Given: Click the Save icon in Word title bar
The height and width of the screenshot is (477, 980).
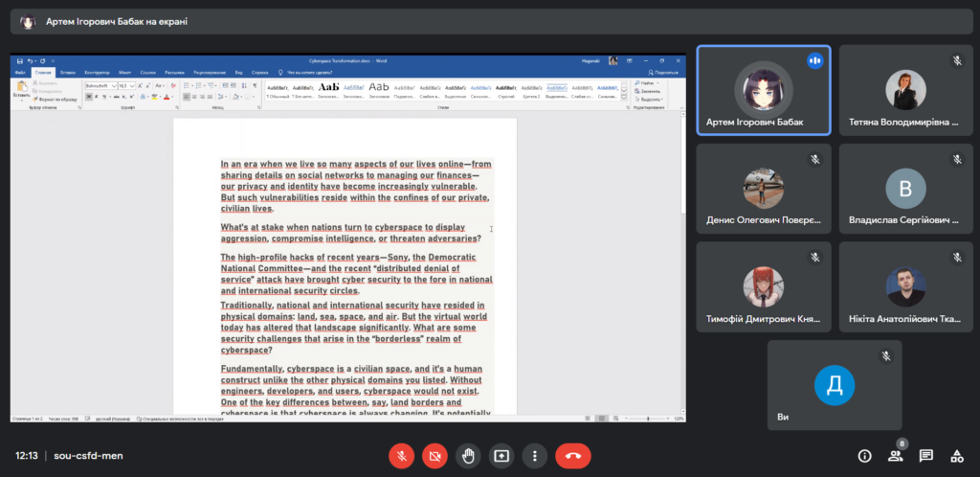Looking at the screenshot, I should [20, 60].
